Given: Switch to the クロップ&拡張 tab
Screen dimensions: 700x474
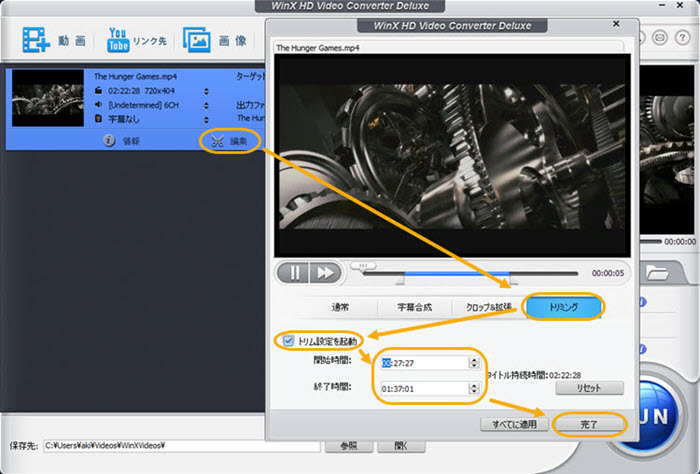Looking at the screenshot, I should (x=488, y=307).
